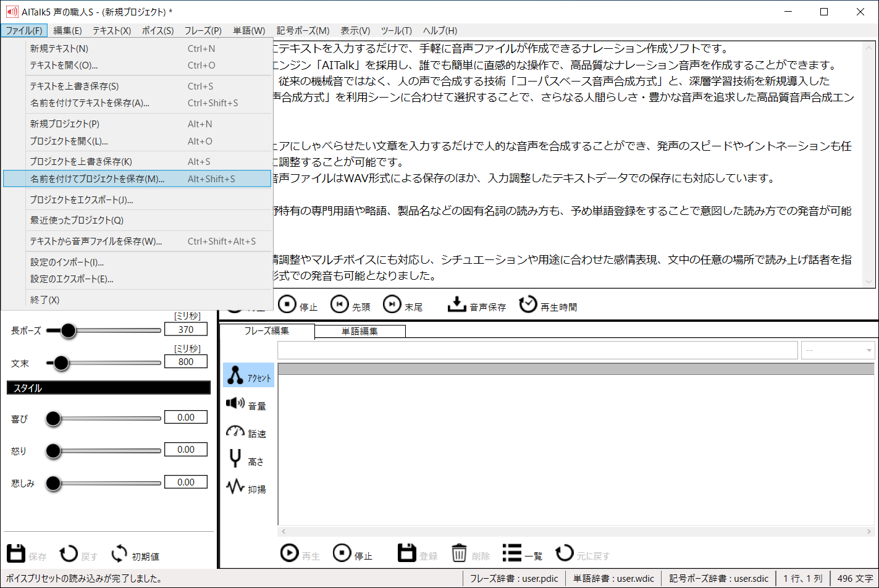This screenshot has height=588, width=879.
Task: Jump to 末尾 with the skip-end icon
Action: (x=392, y=304)
